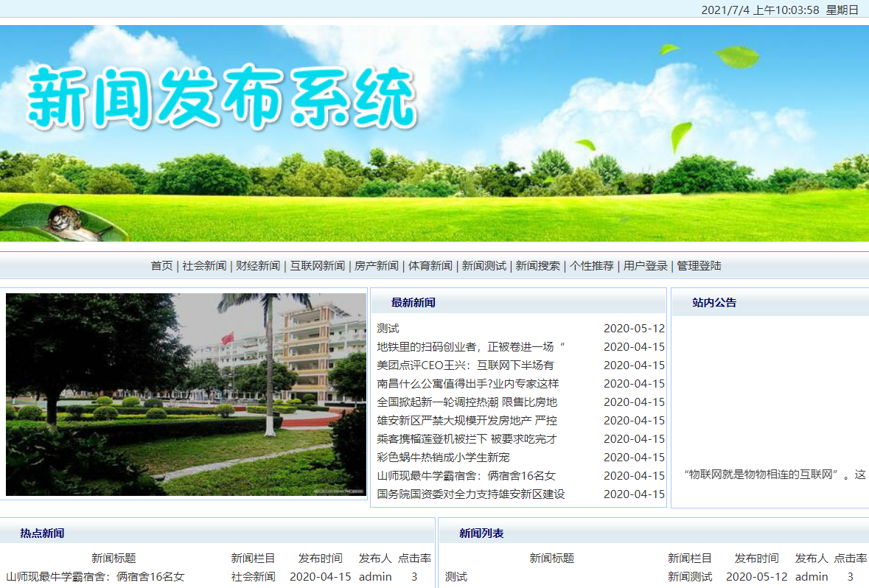Open the 体育新闻 category
The height and width of the screenshot is (588, 869).
[430, 265]
